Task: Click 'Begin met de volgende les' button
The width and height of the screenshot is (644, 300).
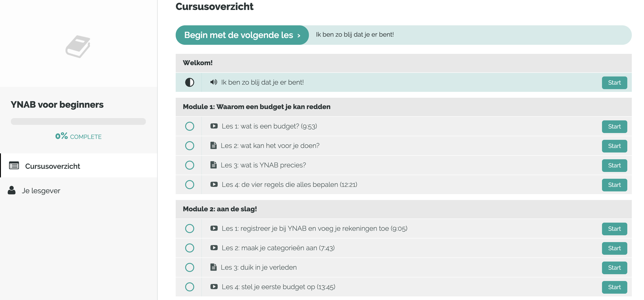Action: click(x=242, y=35)
